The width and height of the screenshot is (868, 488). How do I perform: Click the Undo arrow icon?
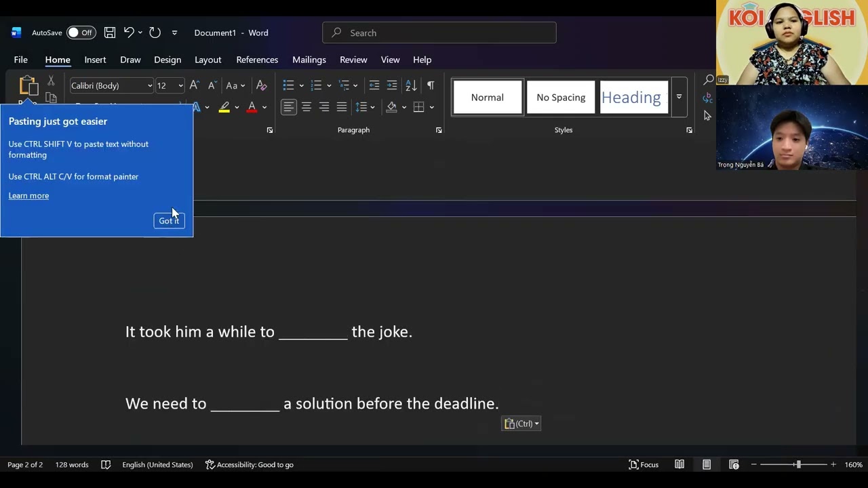(129, 33)
